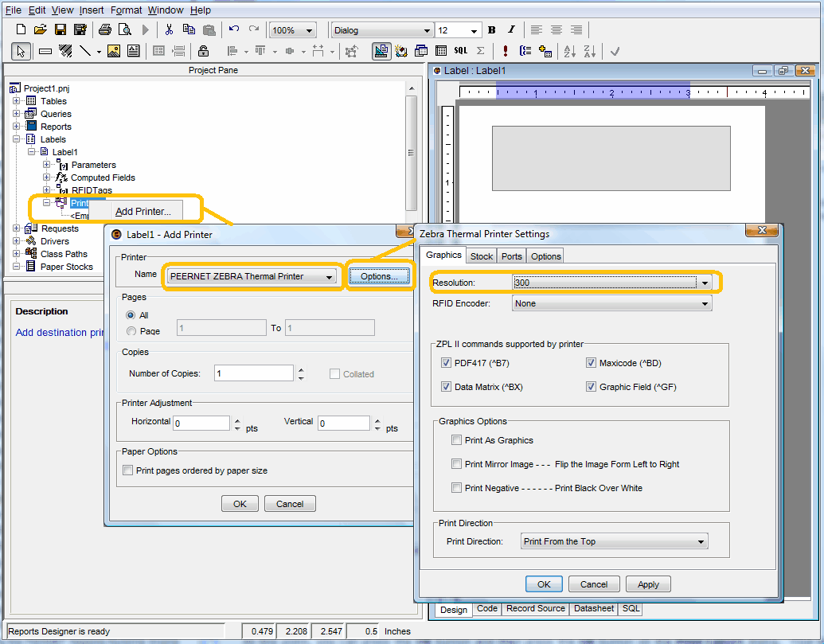Open the printer Name dropdown
The width and height of the screenshot is (824, 644).
coord(252,276)
